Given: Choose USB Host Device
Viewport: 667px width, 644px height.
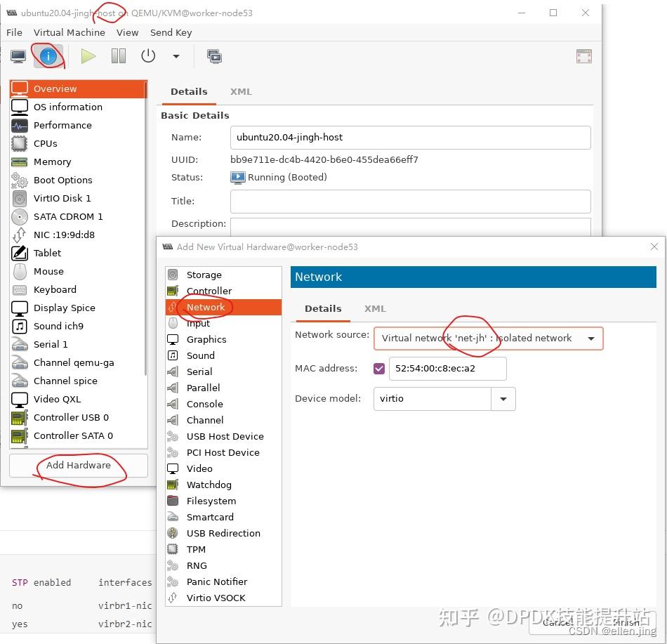Looking at the screenshot, I should pos(223,437).
